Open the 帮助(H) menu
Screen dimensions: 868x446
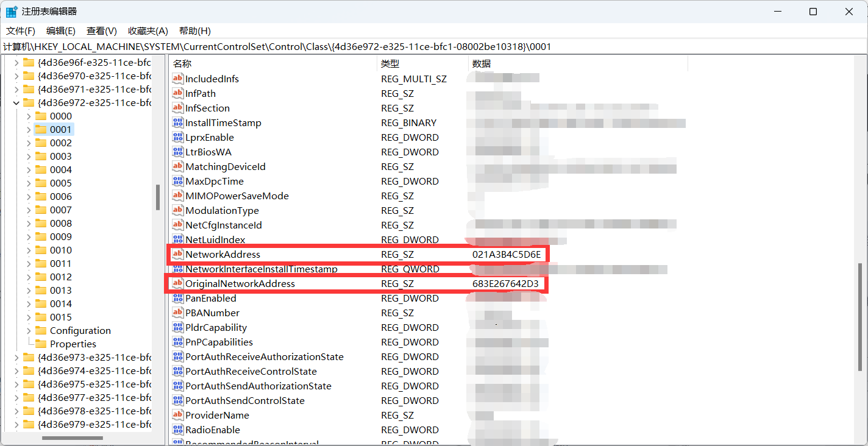click(x=195, y=31)
